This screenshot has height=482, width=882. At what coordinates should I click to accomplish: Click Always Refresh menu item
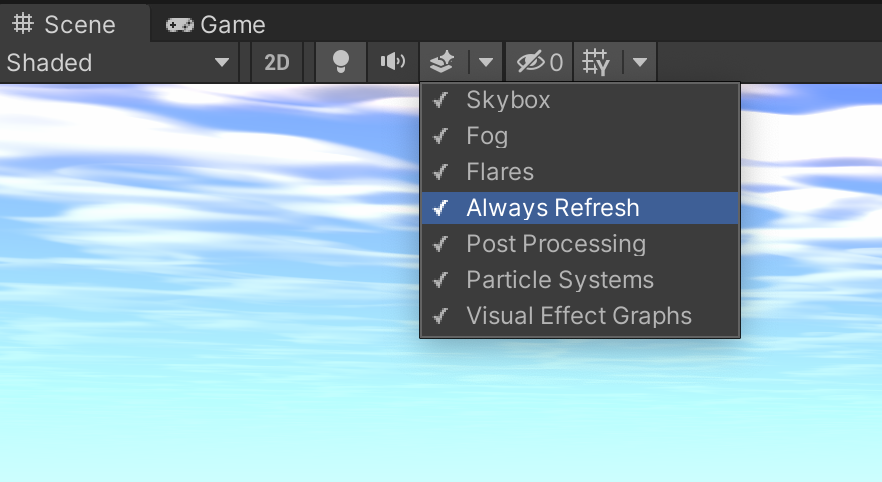552,208
